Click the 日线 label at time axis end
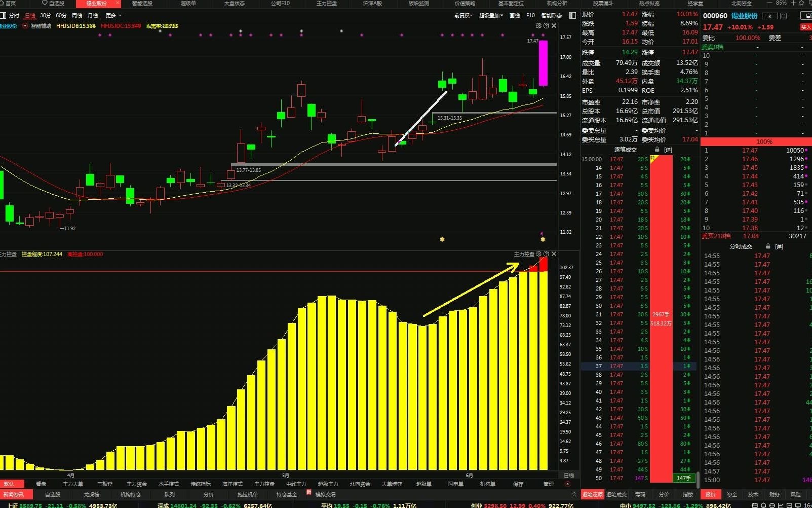This screenshot has height=508, width=812. pos(569,475)
